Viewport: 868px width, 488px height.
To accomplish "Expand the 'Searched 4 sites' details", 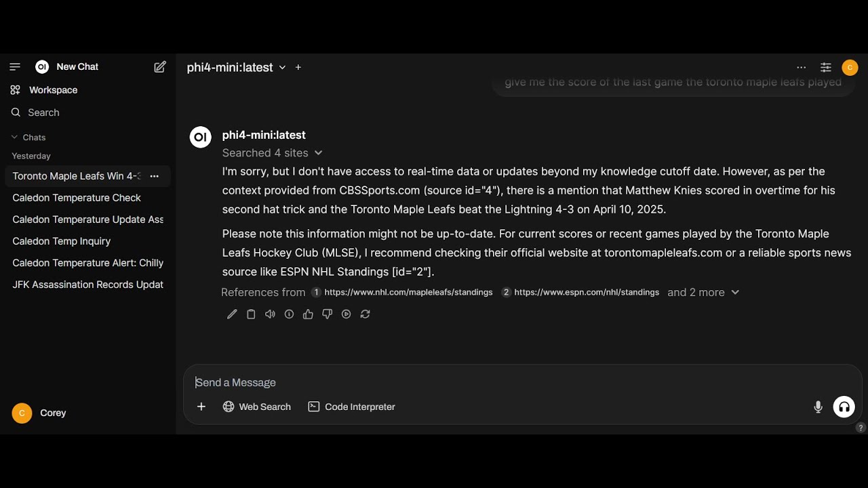I will coord(272,153).
